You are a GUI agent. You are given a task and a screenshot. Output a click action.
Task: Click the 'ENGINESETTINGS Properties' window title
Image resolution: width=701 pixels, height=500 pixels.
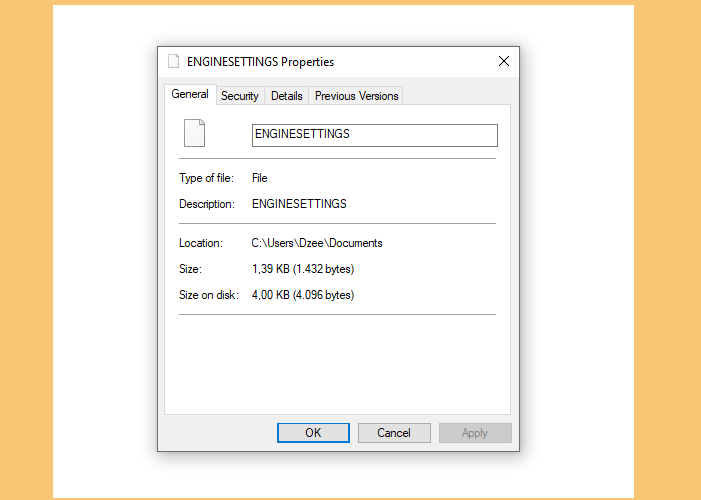click(260, 62)
